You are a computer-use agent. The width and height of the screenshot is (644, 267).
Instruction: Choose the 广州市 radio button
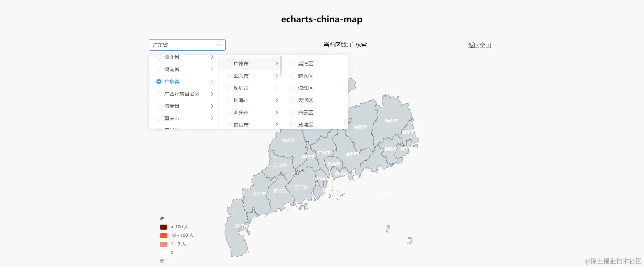point(228,64)
